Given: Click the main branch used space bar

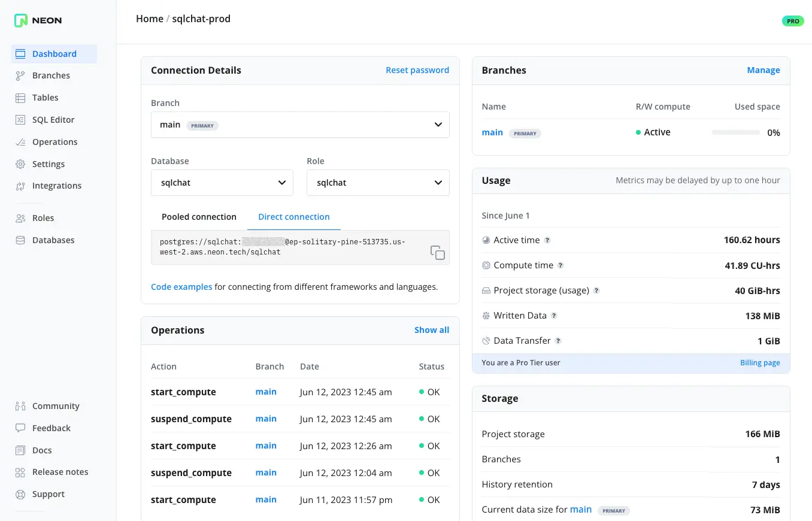Looking at the screenshot, I should click(x=736, y=132).
